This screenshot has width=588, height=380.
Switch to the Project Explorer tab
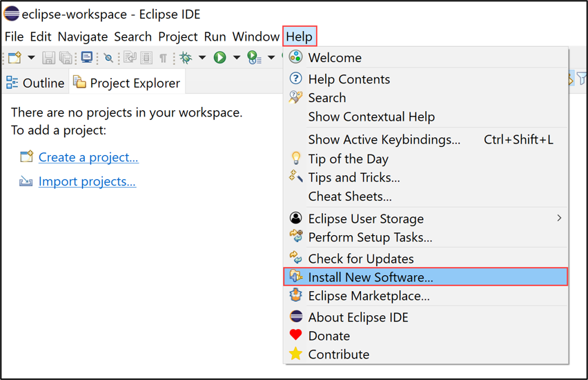(127, 83)
